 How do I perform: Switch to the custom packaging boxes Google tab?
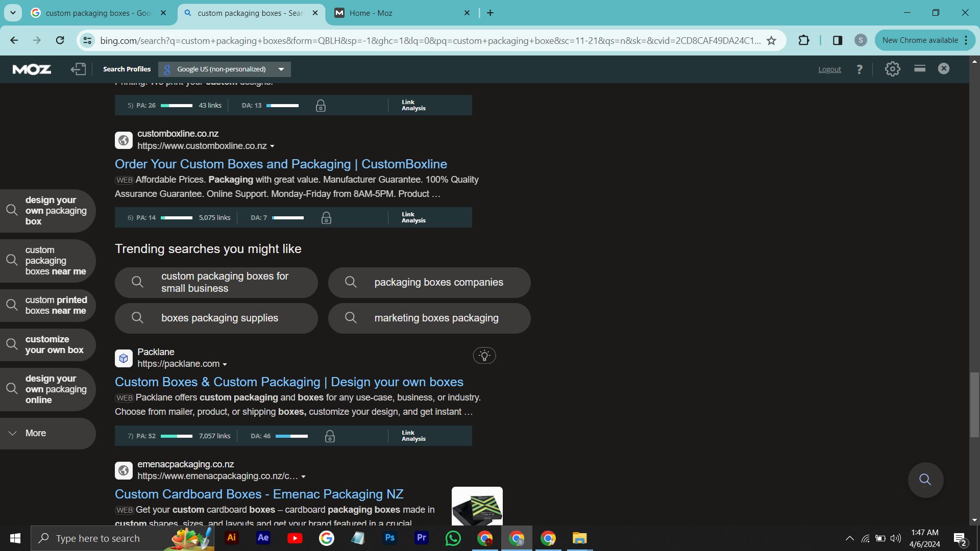[97, 13]
